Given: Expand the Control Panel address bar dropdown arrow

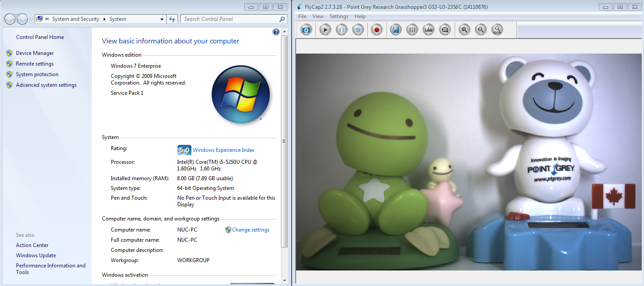Looking at the screenshot, I should click(162, 19).
